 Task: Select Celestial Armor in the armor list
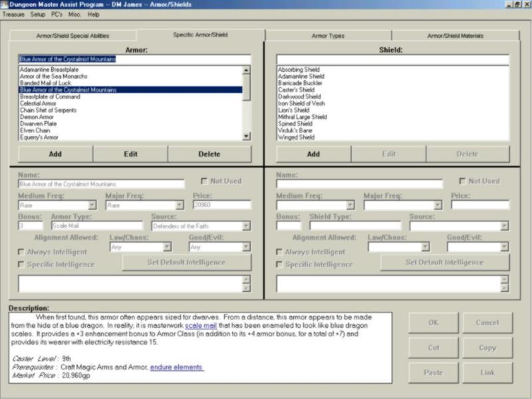[x=39, y=103]
